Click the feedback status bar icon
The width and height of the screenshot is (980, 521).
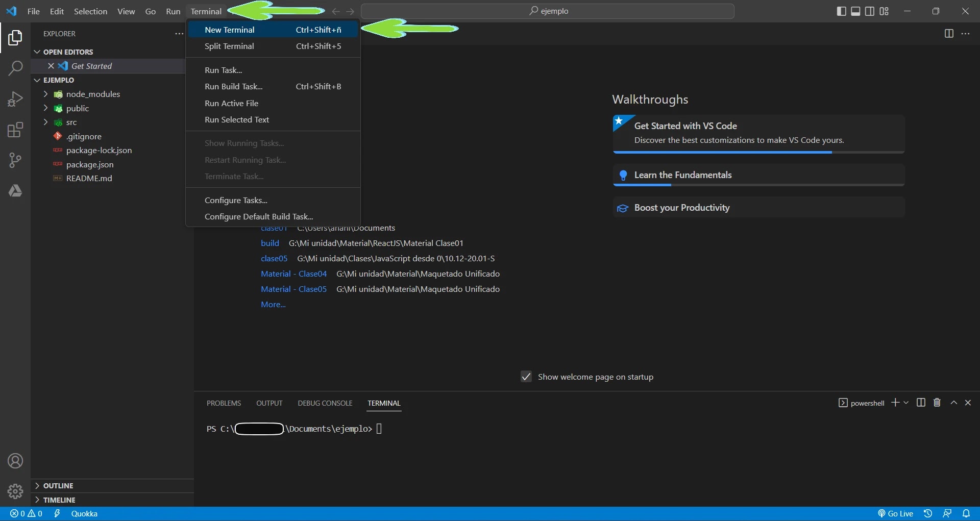pos(947,514)
